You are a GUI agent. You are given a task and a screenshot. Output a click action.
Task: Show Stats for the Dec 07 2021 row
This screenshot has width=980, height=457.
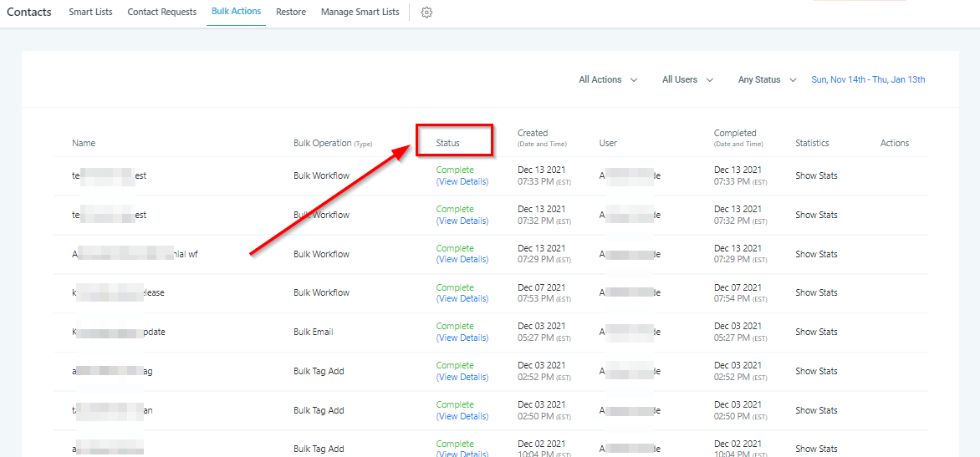(816, 293)
